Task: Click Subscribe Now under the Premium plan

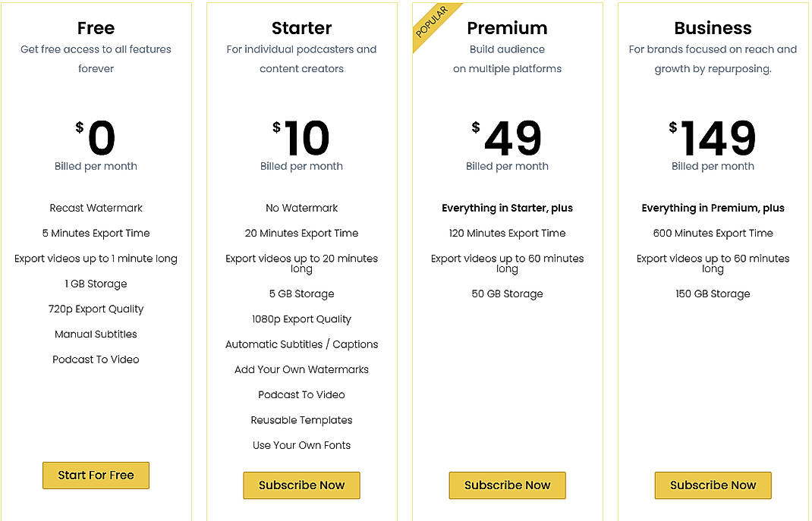Action: coord(507,485)
